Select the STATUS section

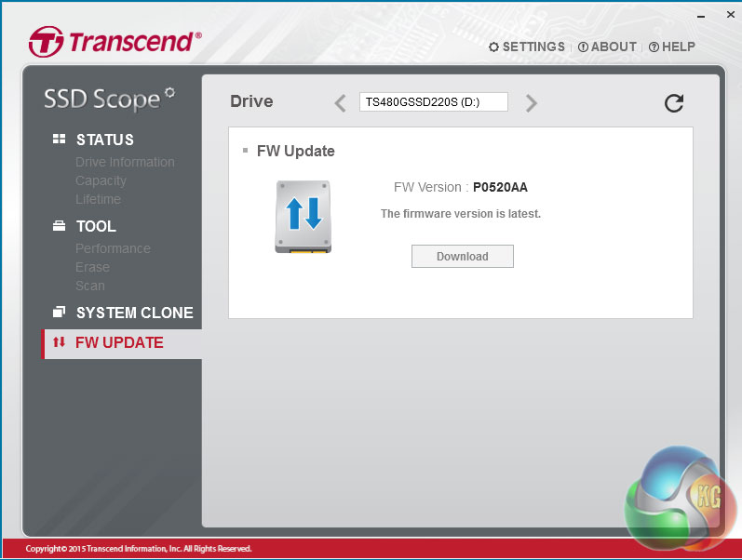tap(105, 140)
